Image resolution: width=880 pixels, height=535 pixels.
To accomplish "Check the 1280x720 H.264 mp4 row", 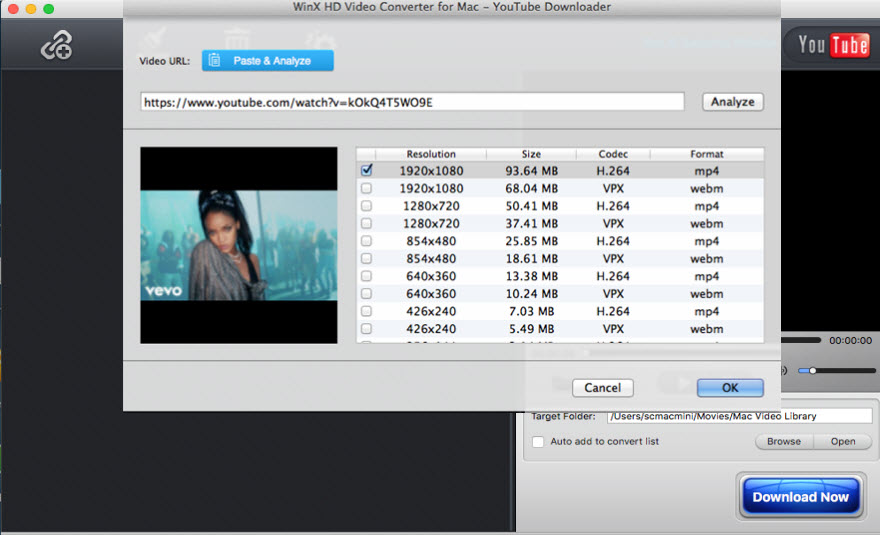I will tap(366, 205).
